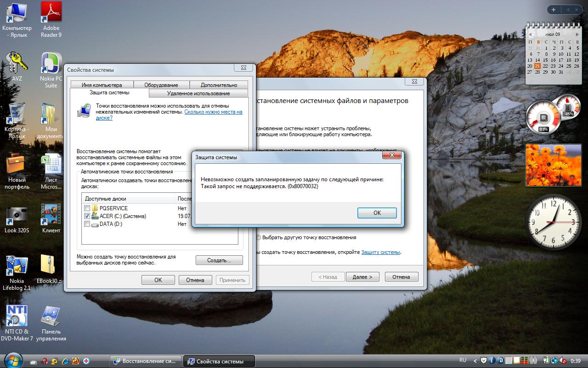Click the analog clock gadget

pyautogui.click(x=554, y=222)
